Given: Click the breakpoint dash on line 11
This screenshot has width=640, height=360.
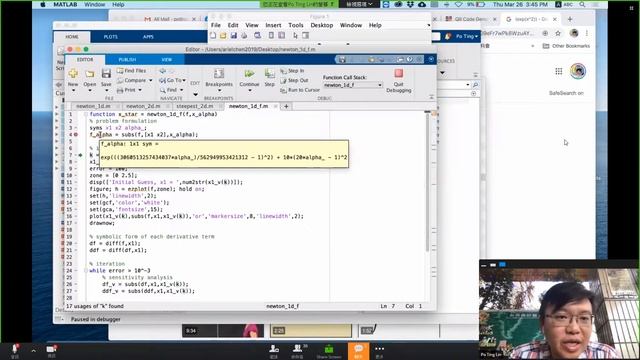Looking at the screenshot, I should click(76, 182).
